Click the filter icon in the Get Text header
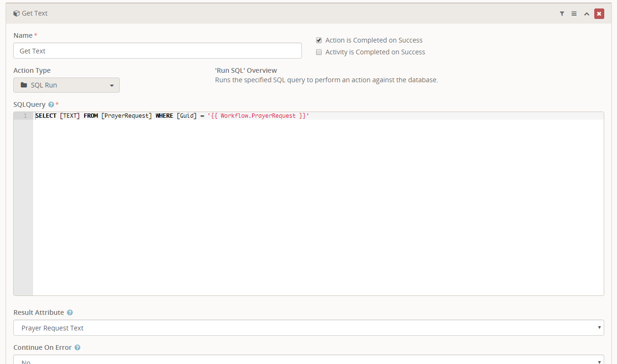This screenshot has height=364, width=617. [x=562, y=14]
